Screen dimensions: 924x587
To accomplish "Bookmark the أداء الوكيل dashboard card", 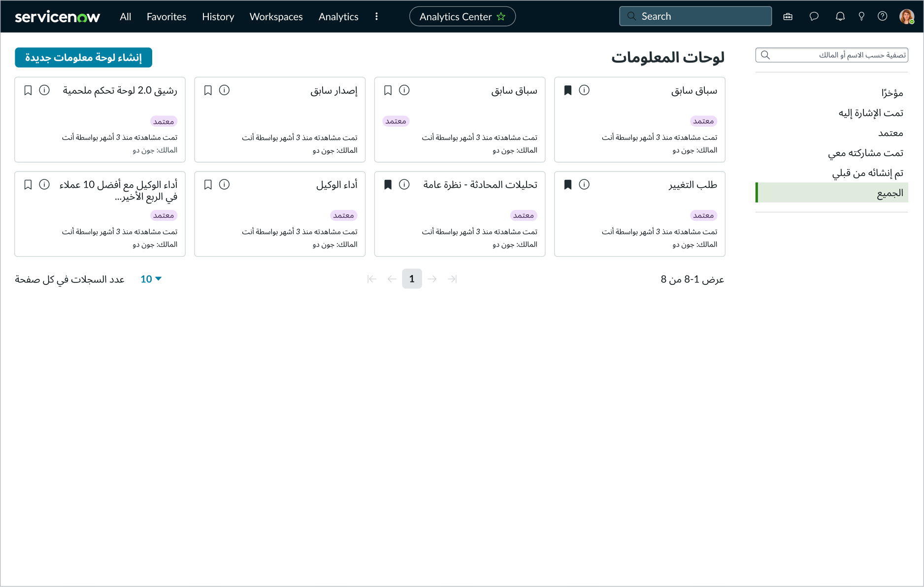I will coord(207,184).
